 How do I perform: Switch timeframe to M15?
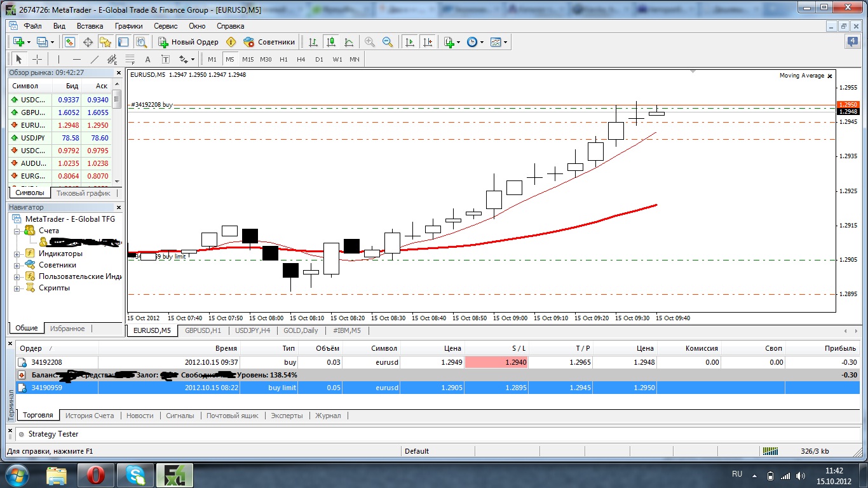[x=248, y=59]
